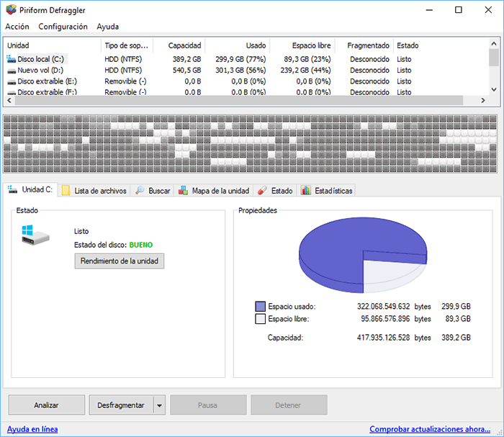Click the Disco extraíble (E:) drive icon
Screen dimensions: 504x437
[x=12, y=81]
